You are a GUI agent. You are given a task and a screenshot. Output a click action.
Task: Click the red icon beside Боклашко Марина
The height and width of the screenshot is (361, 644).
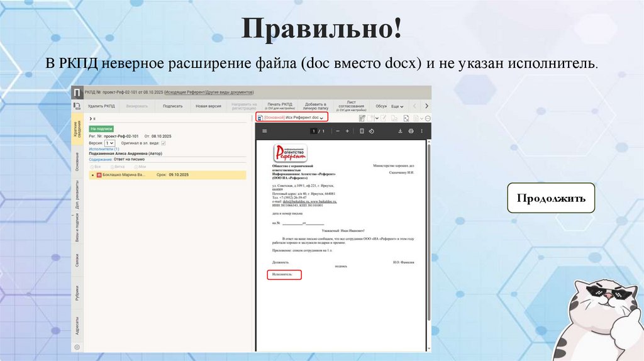coord(99,175)
